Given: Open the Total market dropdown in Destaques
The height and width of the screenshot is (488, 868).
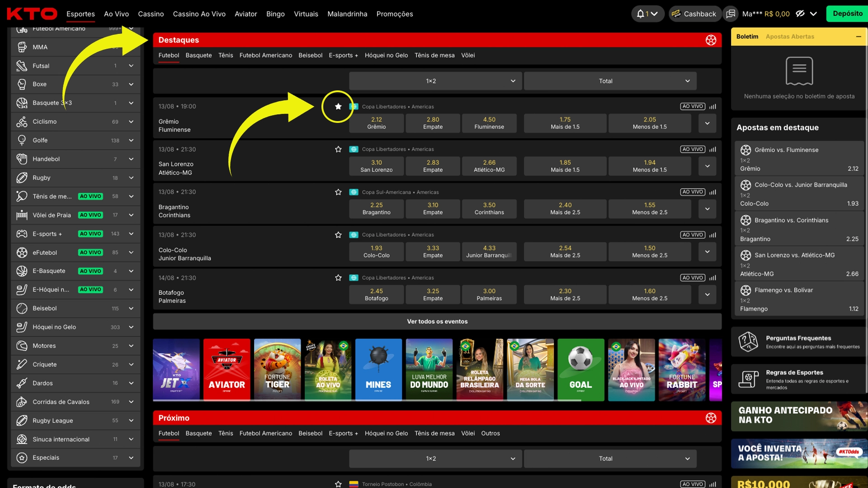Looking at the screenshot, I should coord(610,81).
